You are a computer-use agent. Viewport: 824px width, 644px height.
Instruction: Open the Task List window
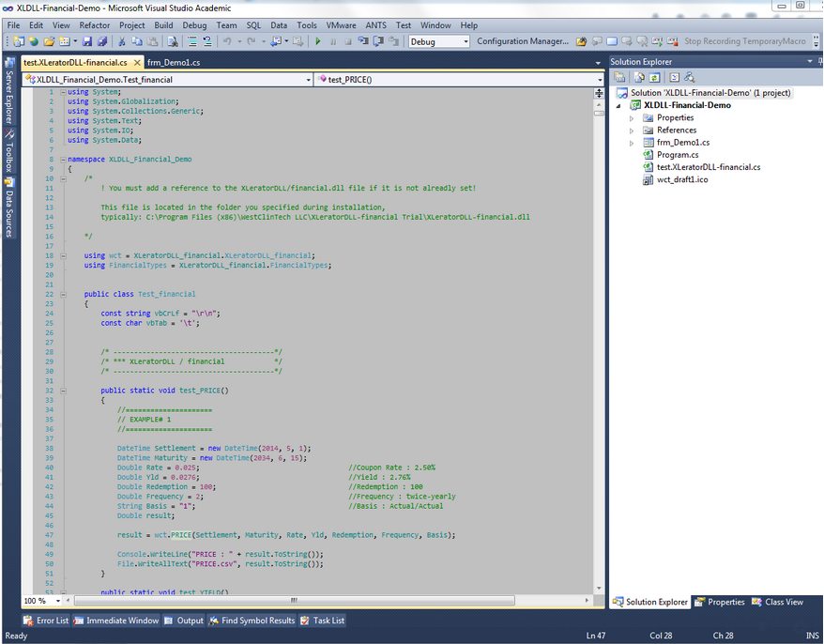(x=322, y=621)
